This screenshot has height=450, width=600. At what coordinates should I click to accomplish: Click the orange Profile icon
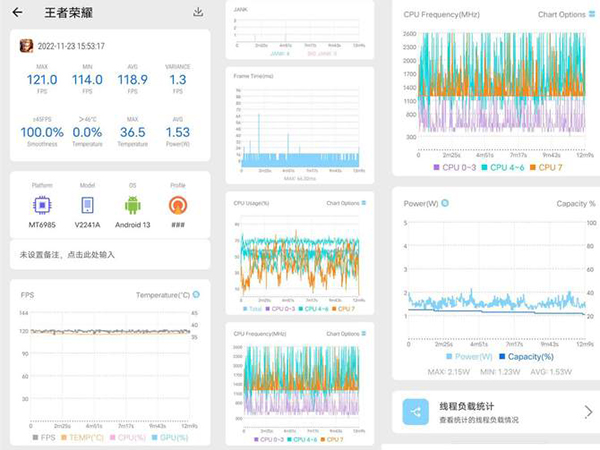click(x=178, y=204)
